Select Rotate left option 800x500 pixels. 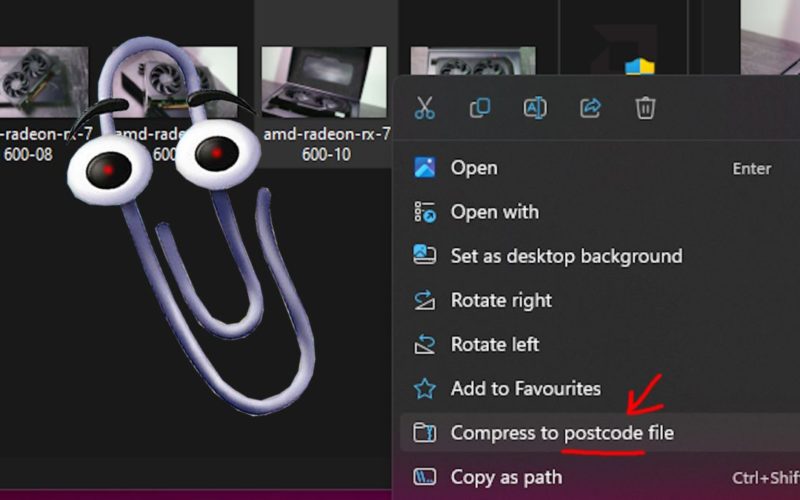pos(600,344)
